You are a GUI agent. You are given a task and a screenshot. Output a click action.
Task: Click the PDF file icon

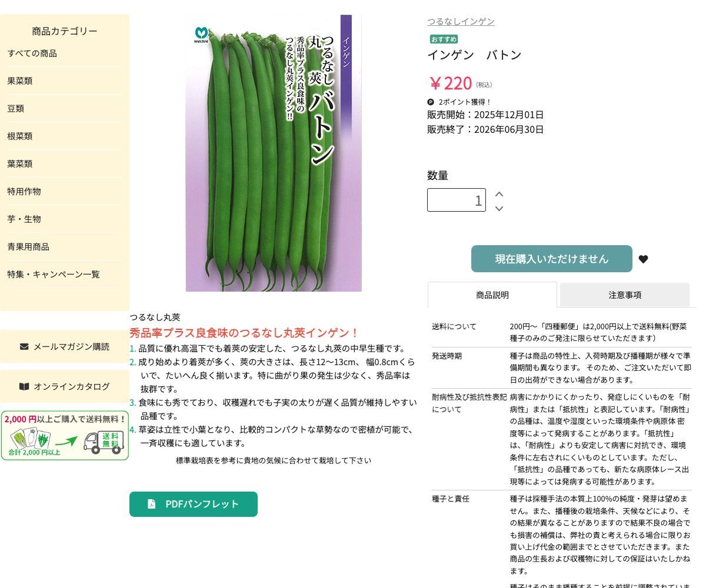151,504
